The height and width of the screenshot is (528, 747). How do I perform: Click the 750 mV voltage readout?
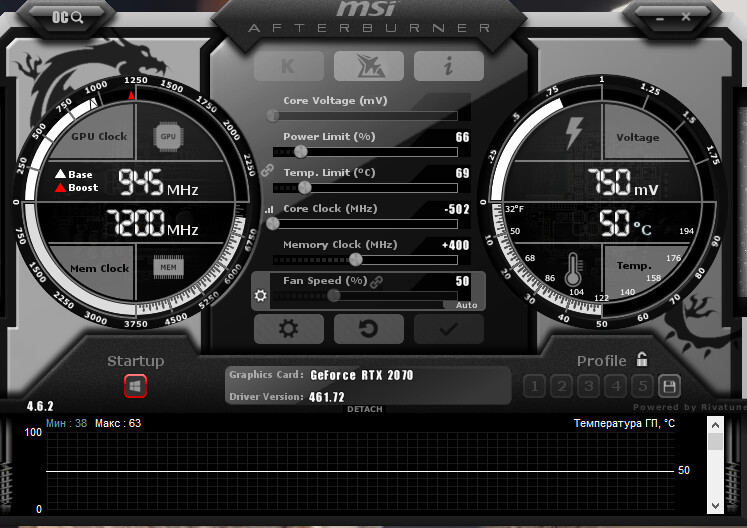click(x=623, y=183)
